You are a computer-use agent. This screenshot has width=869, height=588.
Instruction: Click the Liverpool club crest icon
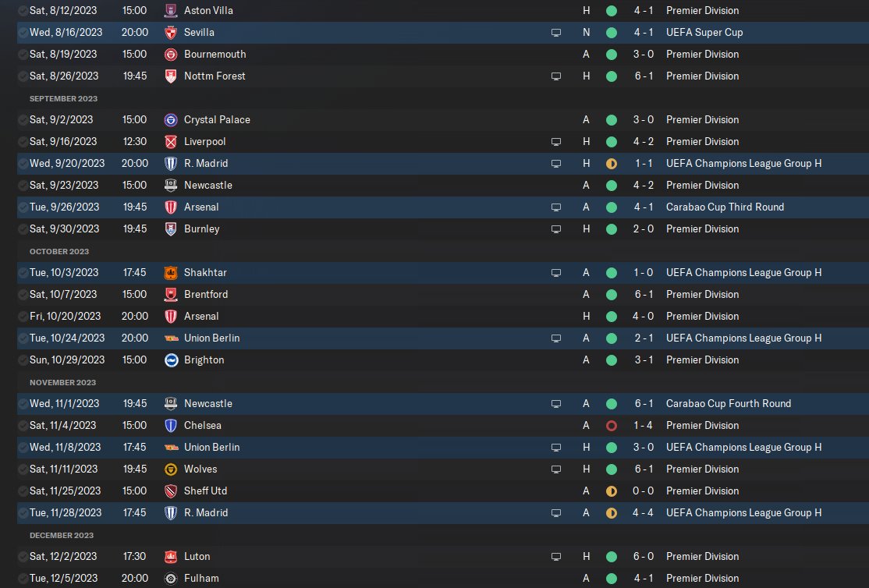pyautogui.click(x=171, y=142)
